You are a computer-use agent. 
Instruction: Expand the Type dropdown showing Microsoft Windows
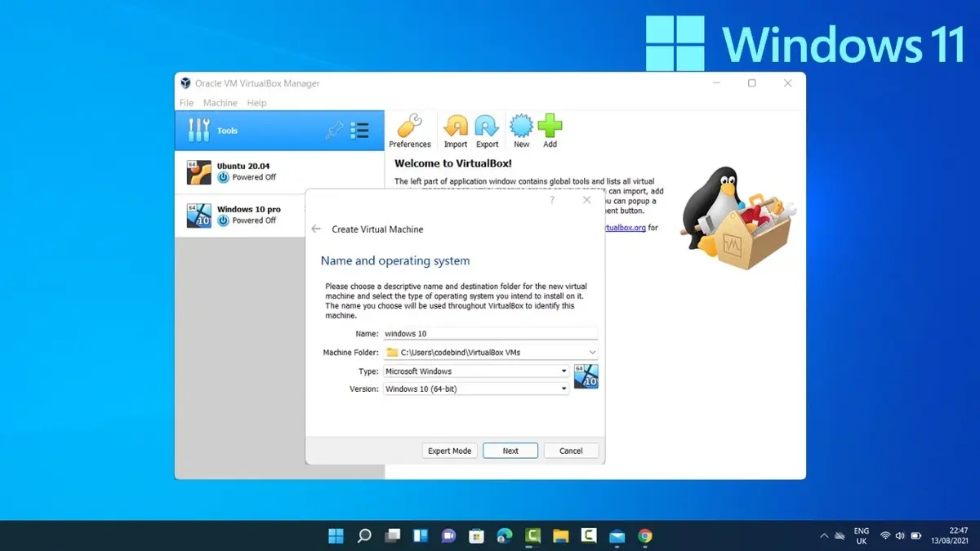[x=563, y=371]
